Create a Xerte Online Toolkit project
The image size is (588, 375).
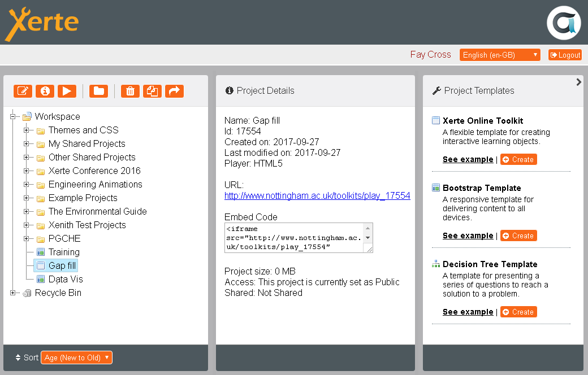pyautogui.click(x=518, y=159)
